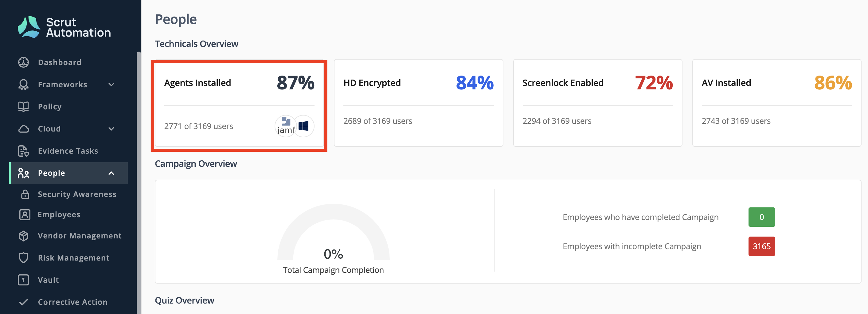The height and width of the screenshot is (314, 868).
Task: Click '2771 of 3169 users' text
Action: 198,126
